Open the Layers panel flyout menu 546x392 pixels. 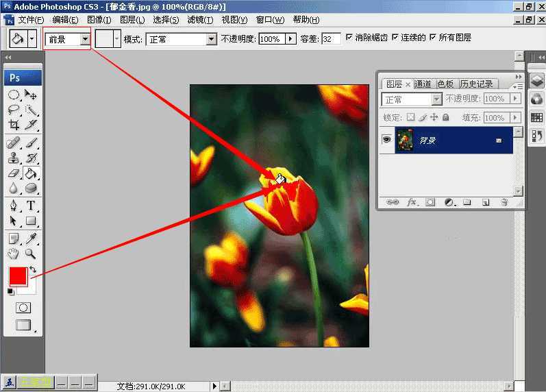518,86
